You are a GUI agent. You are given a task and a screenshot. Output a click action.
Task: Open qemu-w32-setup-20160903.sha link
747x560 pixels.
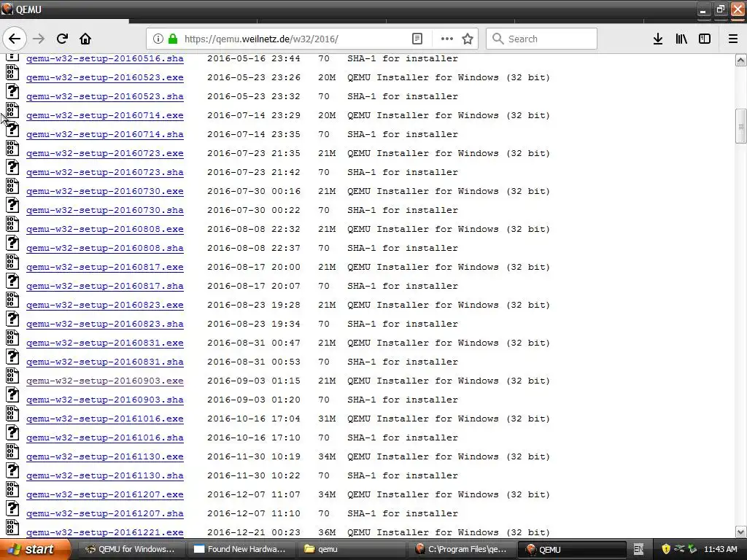(x=105, y=400)
